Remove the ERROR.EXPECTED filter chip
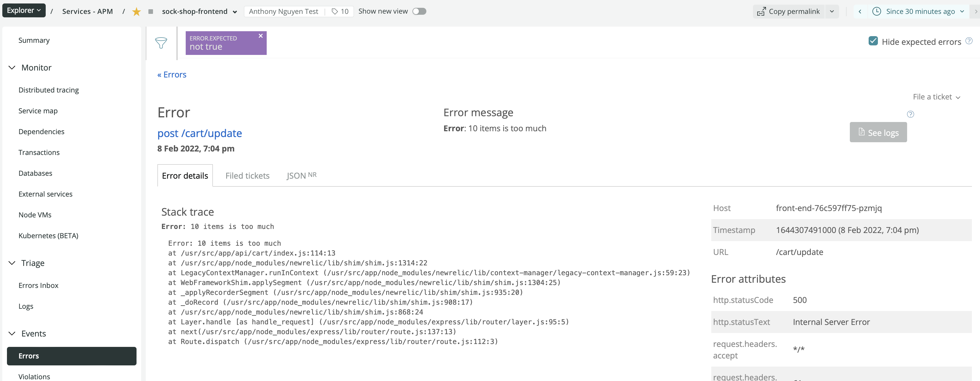Image resolution: width=980 pixels, height=381 pixels. 261,36
